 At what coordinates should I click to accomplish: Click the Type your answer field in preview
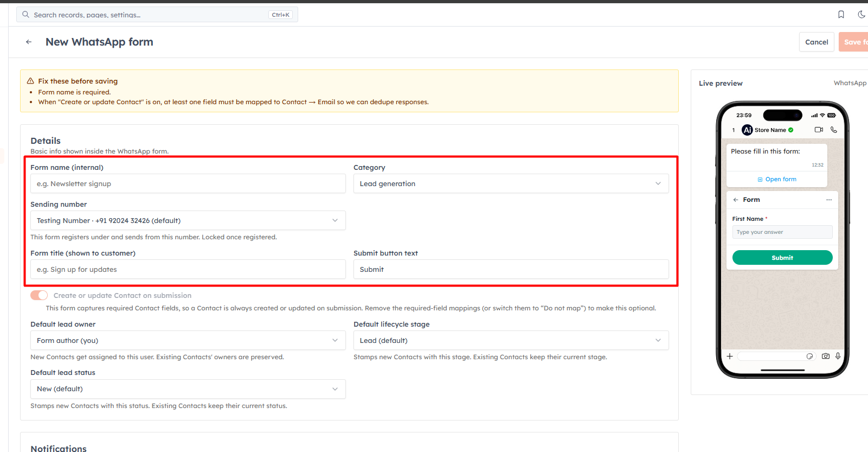click(x=782, y=232)
